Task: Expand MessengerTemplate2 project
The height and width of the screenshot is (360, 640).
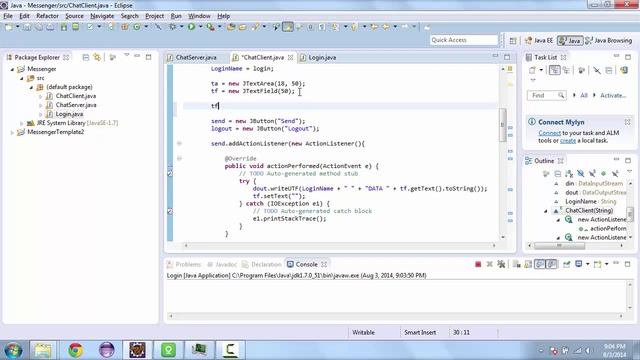Action: (x=12, y=132)
